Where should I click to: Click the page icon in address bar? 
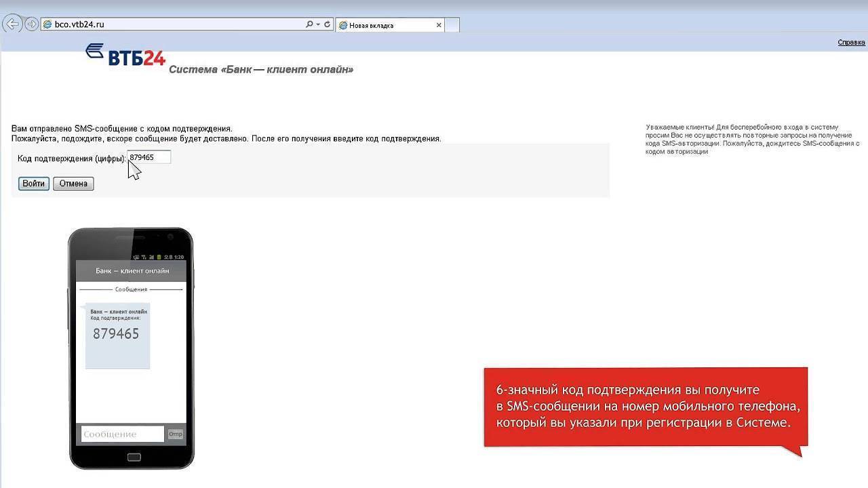click(47, 24)
